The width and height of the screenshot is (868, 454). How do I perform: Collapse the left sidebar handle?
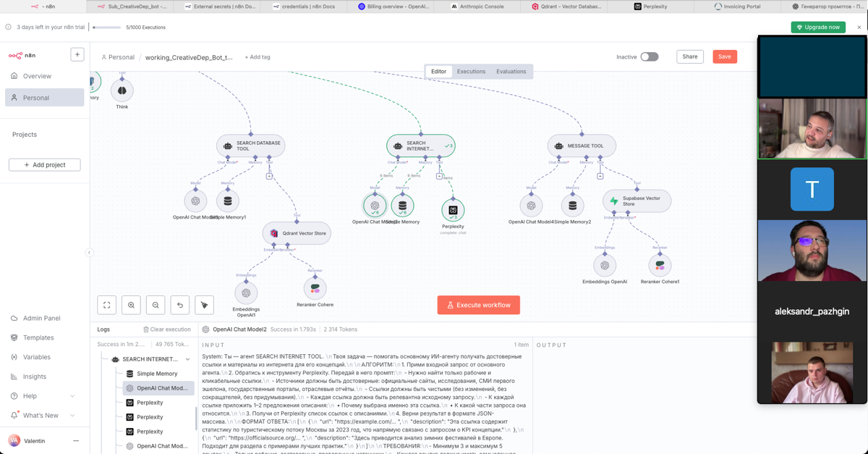[90, 253]
